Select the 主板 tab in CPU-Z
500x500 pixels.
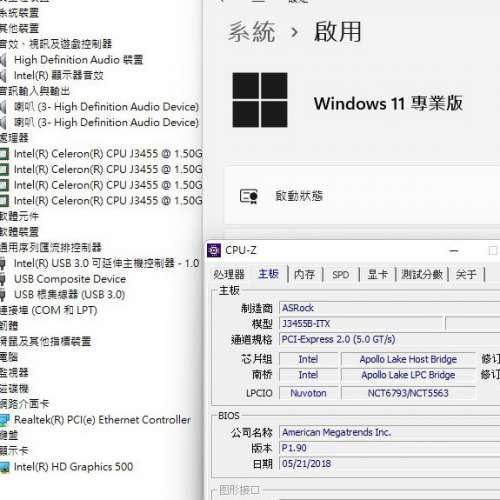coord(268,274)
